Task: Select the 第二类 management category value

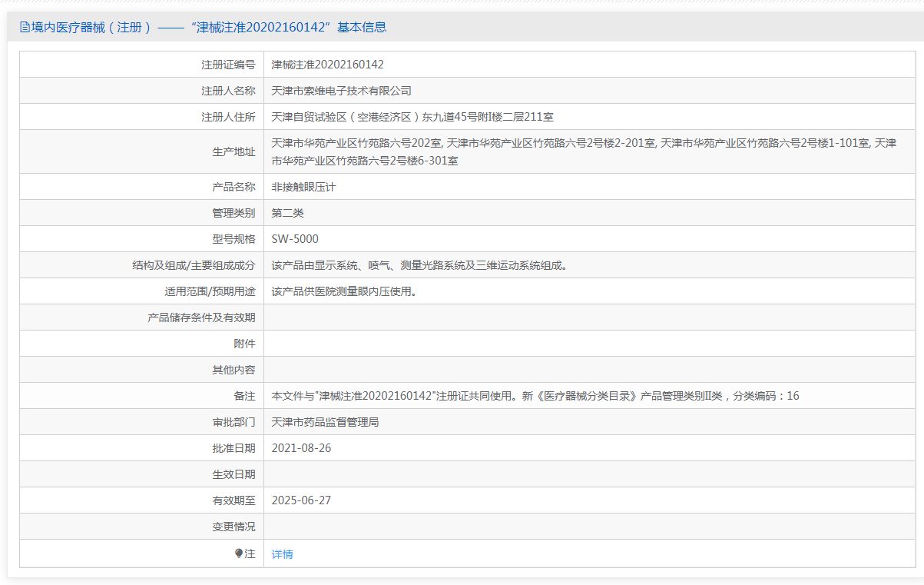Action: tap(287, 213)
